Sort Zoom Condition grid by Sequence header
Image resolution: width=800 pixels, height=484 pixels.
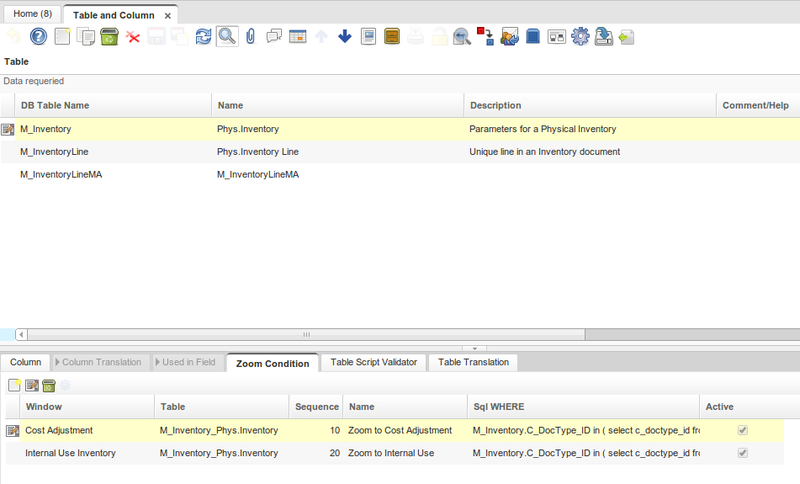(x=317, y=407)
